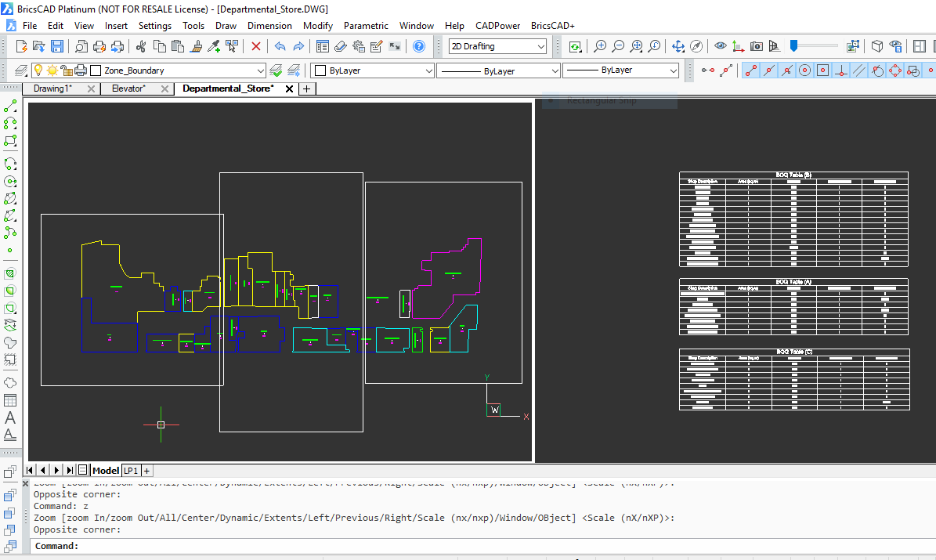Open the ByLayer color dropdown

(x=428, y=70)
